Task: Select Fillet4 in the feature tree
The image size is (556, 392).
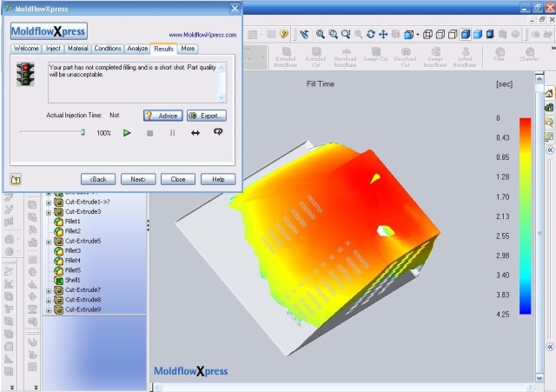Action: (73, 261)
